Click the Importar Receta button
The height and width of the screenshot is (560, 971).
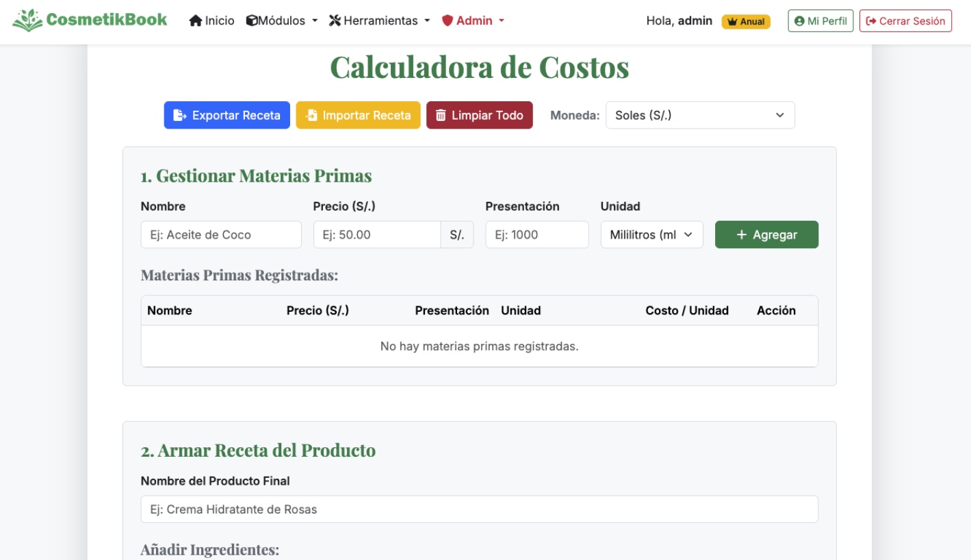pyautogui.click(x=358, y=115)
